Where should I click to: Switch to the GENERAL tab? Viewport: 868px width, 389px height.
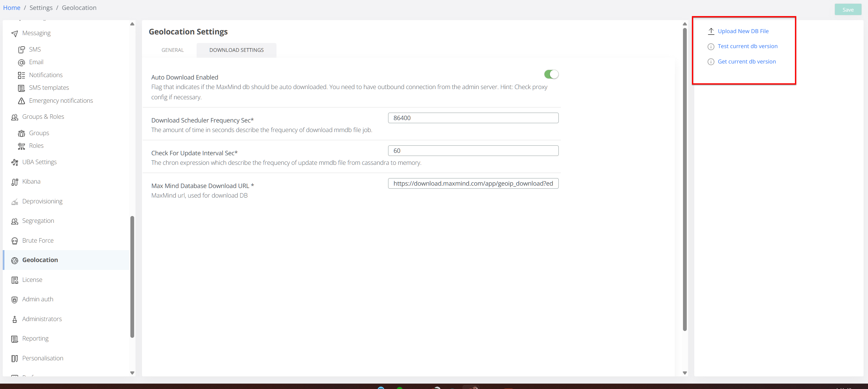[172, 50]
